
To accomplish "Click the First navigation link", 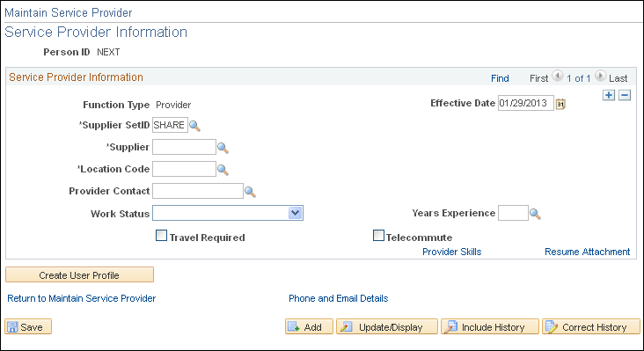I will point(538,78).
